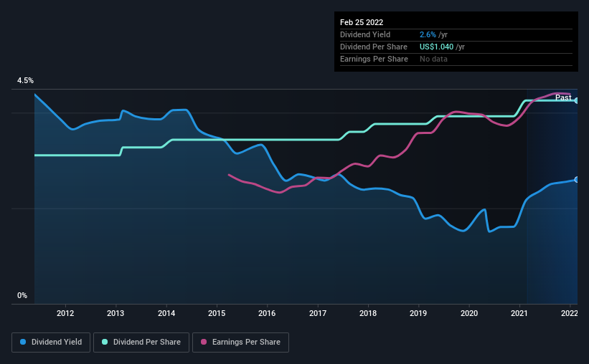The image size is (589, 364).
Task: Click the Feb 25 2022 tooltip date
Action: (x=362, y=22)
